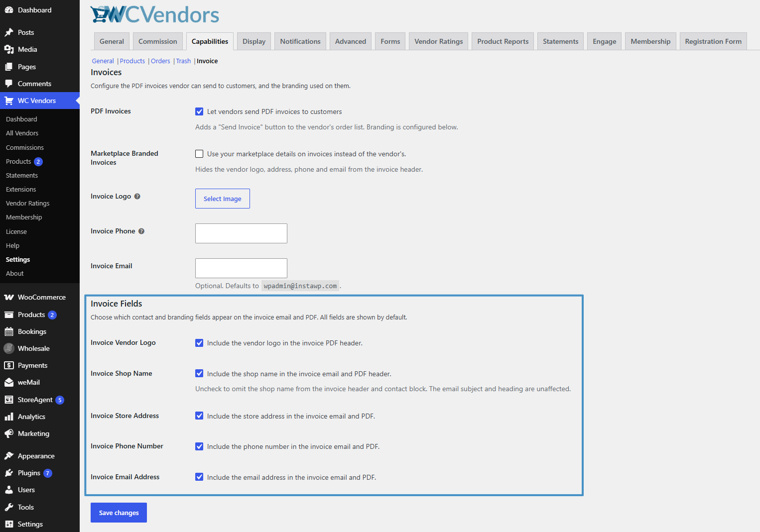Open the Registration Form tab

(713, 41)
